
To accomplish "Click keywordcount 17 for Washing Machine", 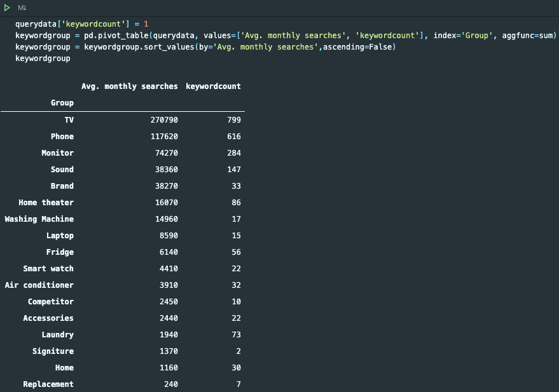I will (237, 219).
